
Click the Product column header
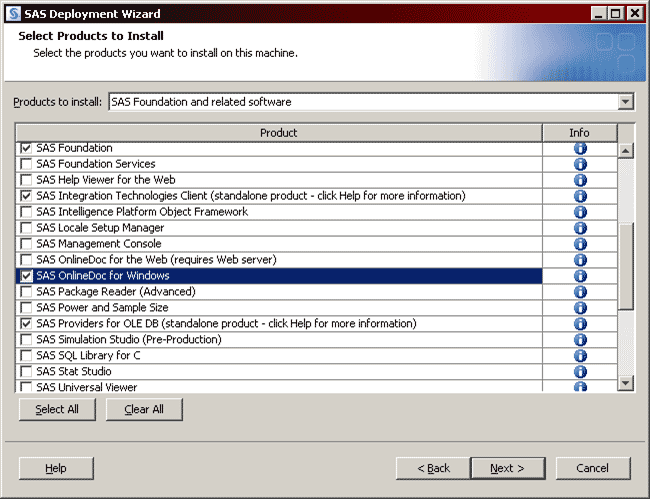coord(279,133)
